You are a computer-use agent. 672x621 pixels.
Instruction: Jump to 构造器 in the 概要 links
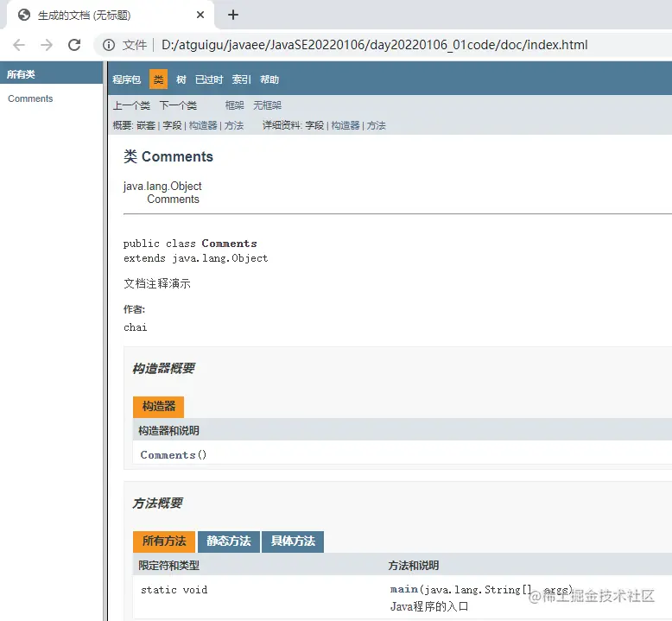click(x=203, y=125)
